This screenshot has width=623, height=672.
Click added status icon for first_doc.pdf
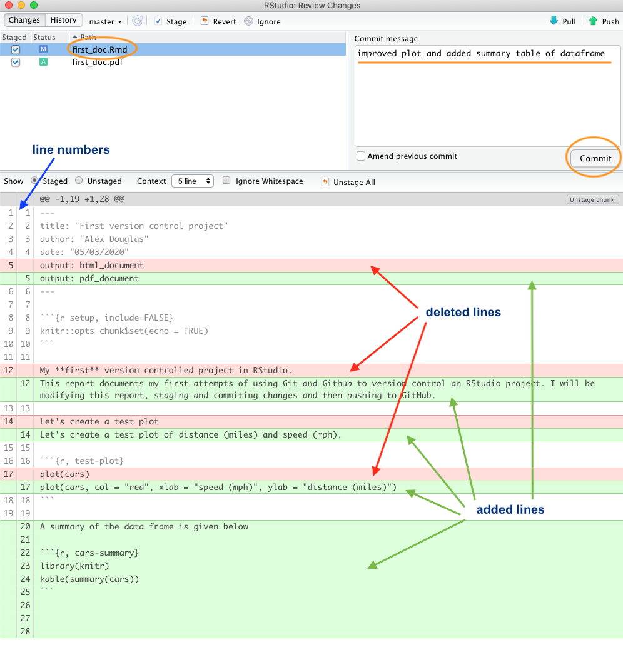click(43, 62)
